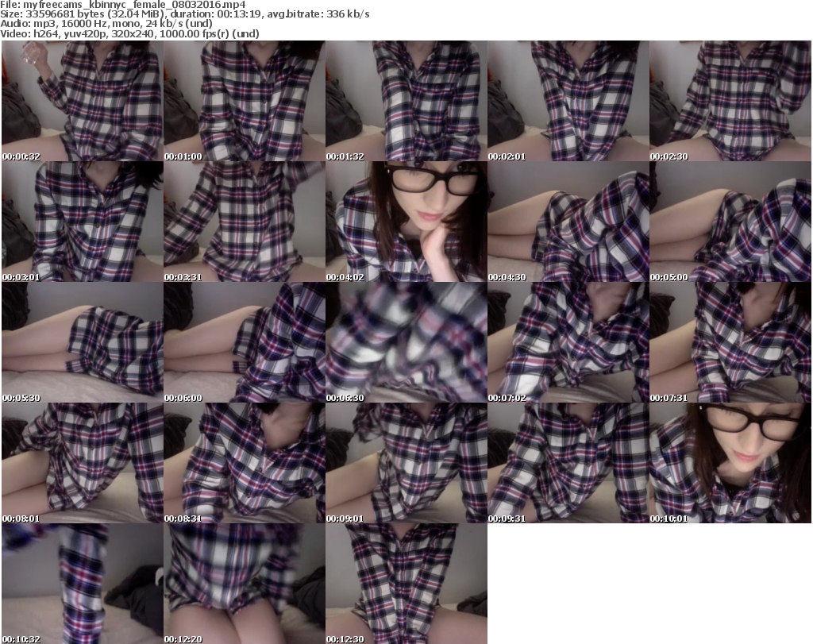Screen dimensions: 813x644
Task: Pick the blurry 00:06:30 preview frame
Action: (x=406, y=342)
